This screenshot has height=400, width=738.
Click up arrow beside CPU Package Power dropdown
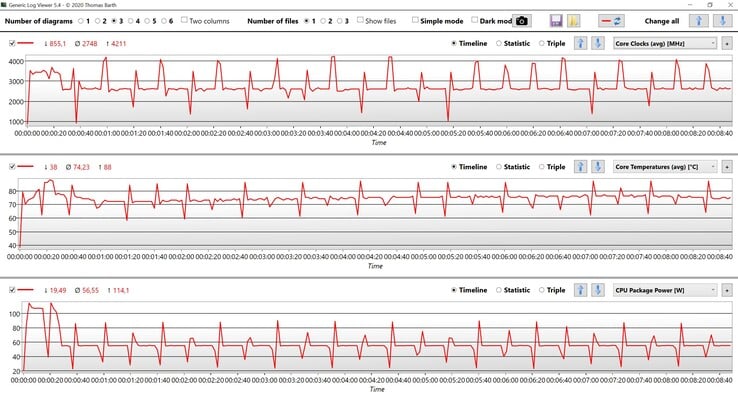580,290
